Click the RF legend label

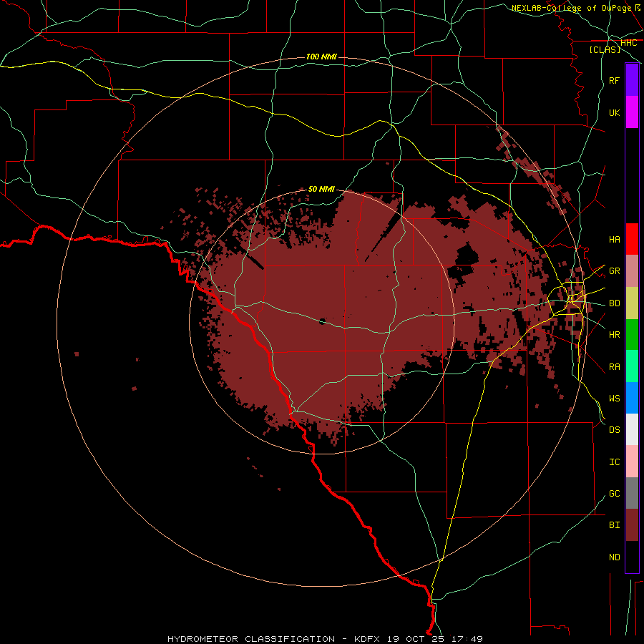[x=614, y=81]
